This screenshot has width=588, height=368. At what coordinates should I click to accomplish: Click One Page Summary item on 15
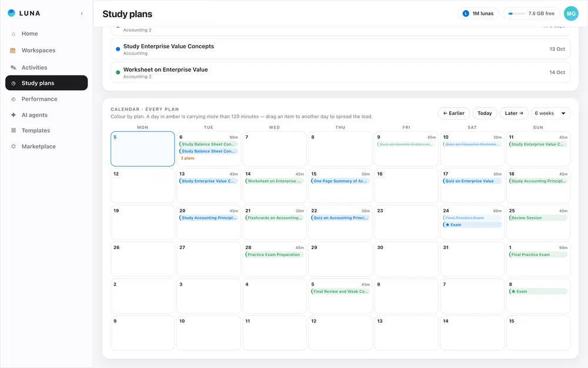tap(340, 181)
